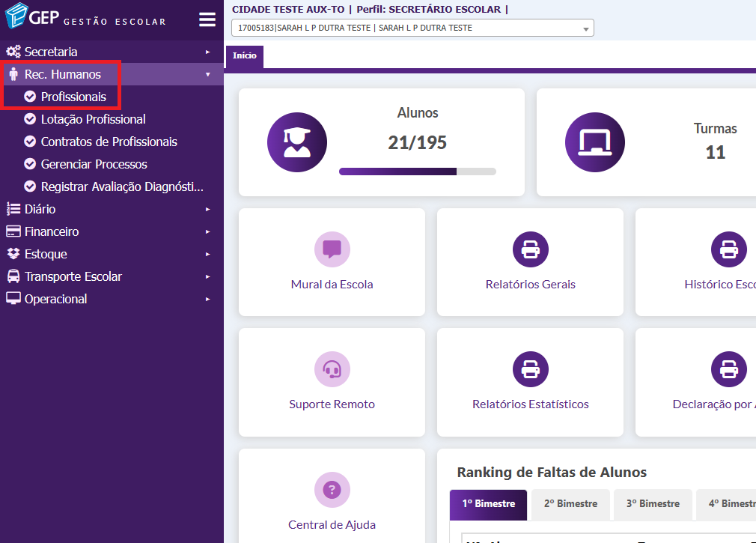Click the Turmas laptop icon

tap(594, 142)
